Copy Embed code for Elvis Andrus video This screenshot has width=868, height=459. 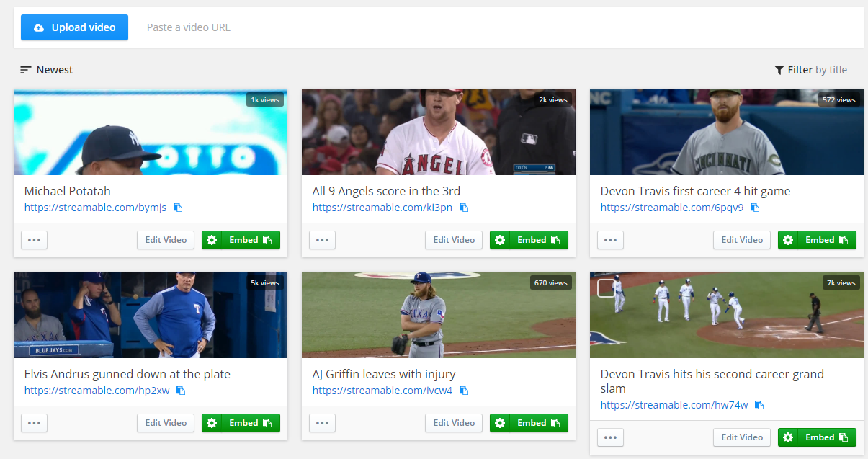[251, 423]
